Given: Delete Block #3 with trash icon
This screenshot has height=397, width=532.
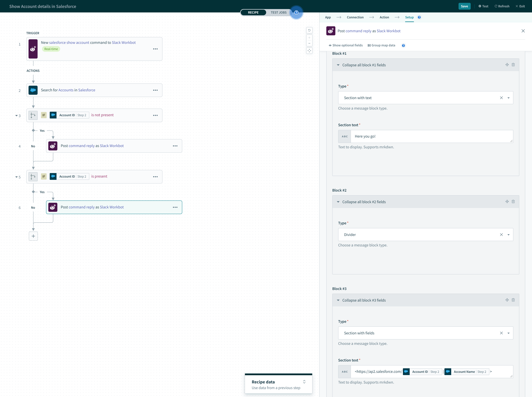Looking at the screenshot, I should point(513,300).
